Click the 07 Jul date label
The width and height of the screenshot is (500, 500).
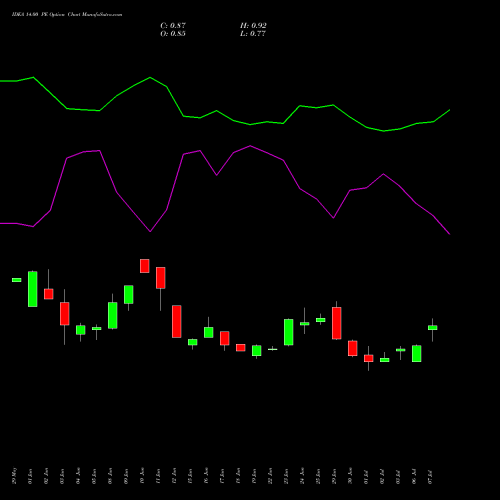coord(430,476)
